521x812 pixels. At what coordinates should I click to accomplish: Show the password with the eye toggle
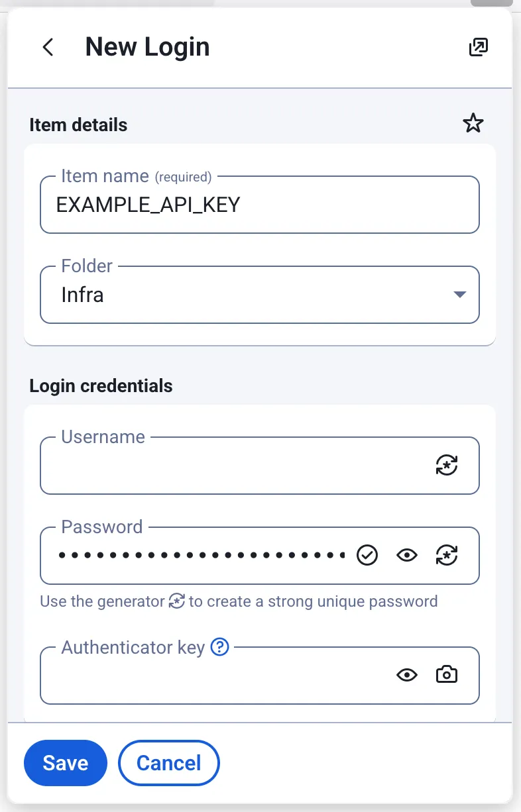click(x=407, y=556)
